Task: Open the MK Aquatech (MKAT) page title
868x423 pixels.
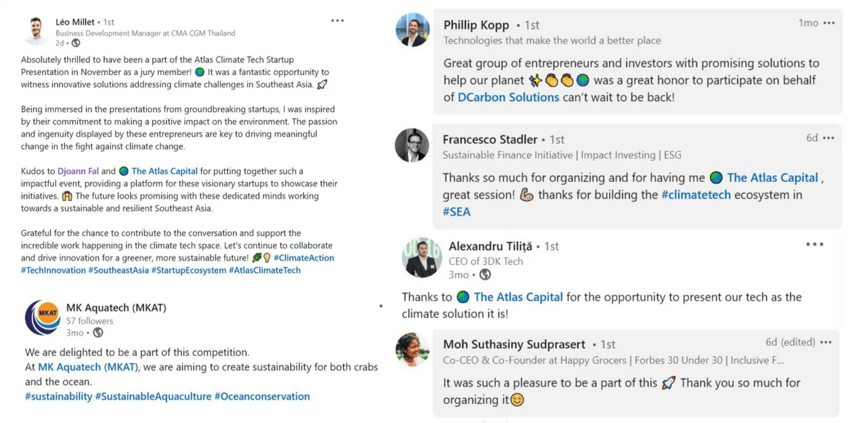Action: 116,308
